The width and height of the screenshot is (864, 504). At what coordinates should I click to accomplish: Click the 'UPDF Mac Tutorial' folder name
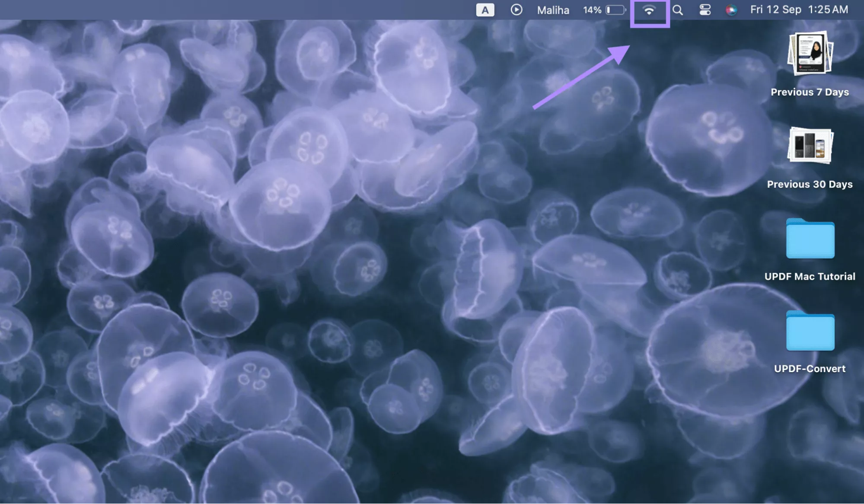point(810,277)
